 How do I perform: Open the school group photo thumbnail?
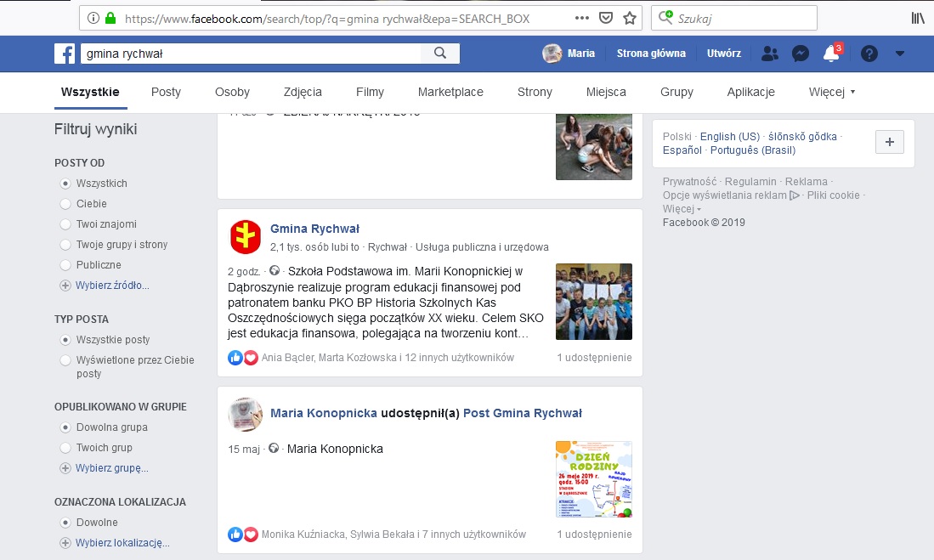(594, 302)
